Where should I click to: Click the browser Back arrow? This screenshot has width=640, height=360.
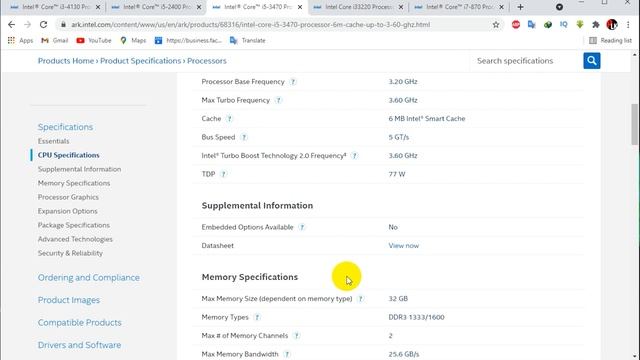coord(11,24)
